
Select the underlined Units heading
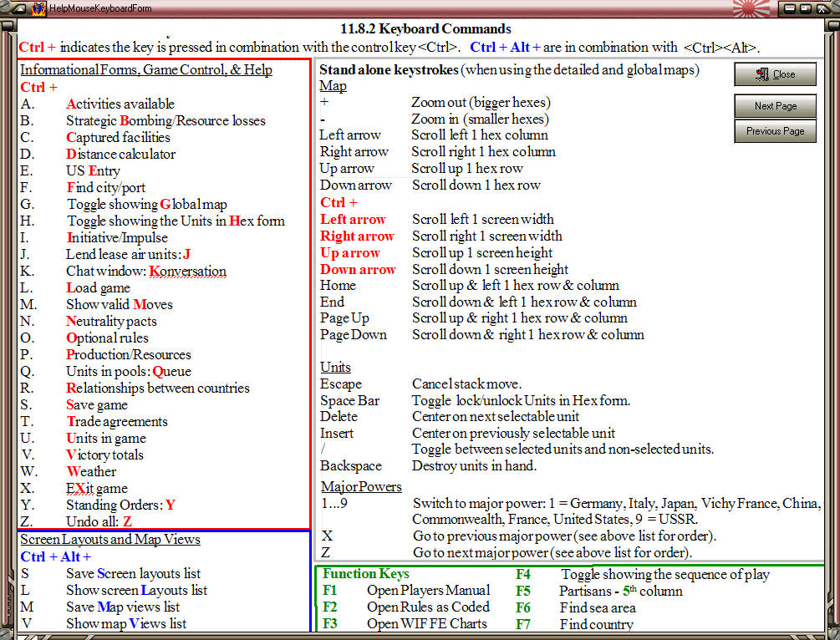pos(334,367)
